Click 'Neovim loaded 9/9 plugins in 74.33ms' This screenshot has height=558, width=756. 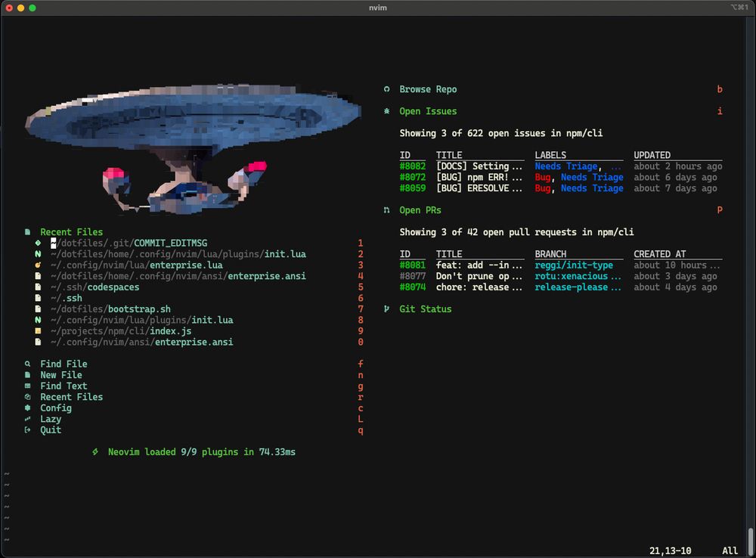click(x=202, y=452)
